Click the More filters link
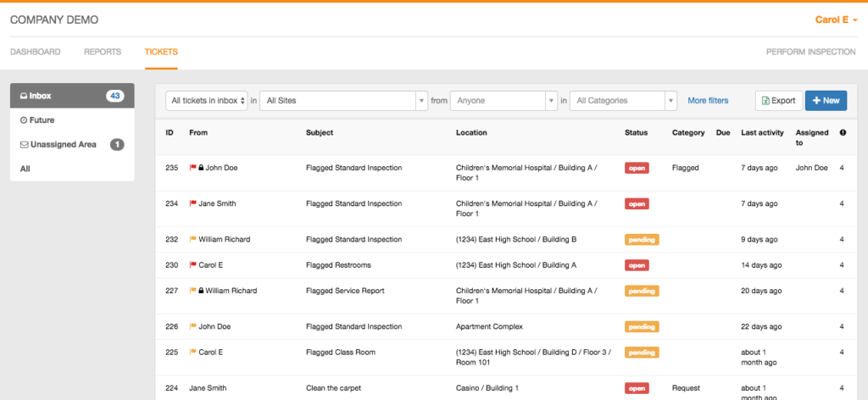Image resolution: width=868 pixels, height=400 pixels. (x=708, y=101)
